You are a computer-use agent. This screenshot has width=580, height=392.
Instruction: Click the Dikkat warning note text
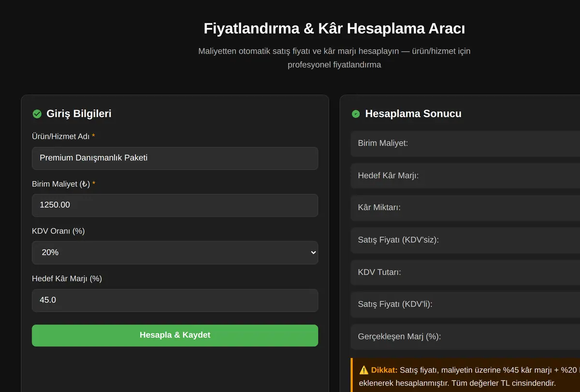tap(469, 376)
